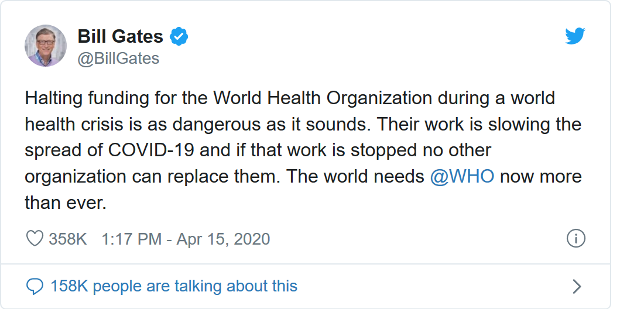Like the tweet with the heart icon
Screen dimensions: 644x309
tap(35, 239)
